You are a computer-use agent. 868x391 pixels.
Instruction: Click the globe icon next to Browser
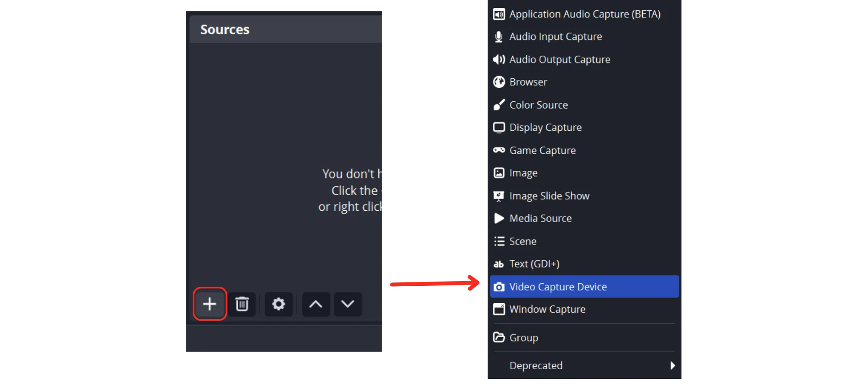499,82
